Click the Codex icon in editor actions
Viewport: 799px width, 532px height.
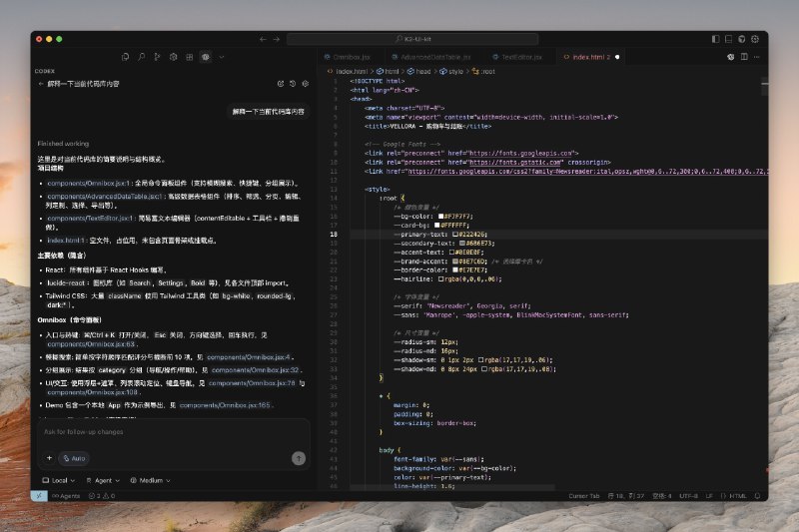pyautogui.click(x=731, y=57)
